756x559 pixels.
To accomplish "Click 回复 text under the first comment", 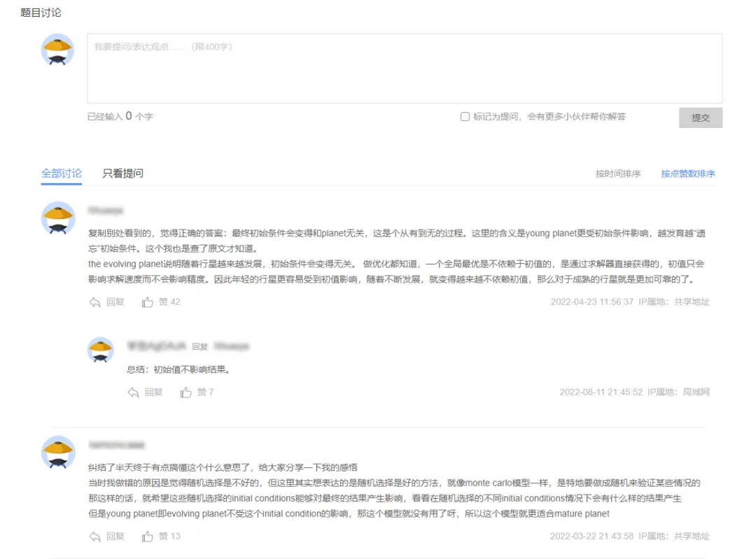I will pyautogui.click(x=115, y=302).
